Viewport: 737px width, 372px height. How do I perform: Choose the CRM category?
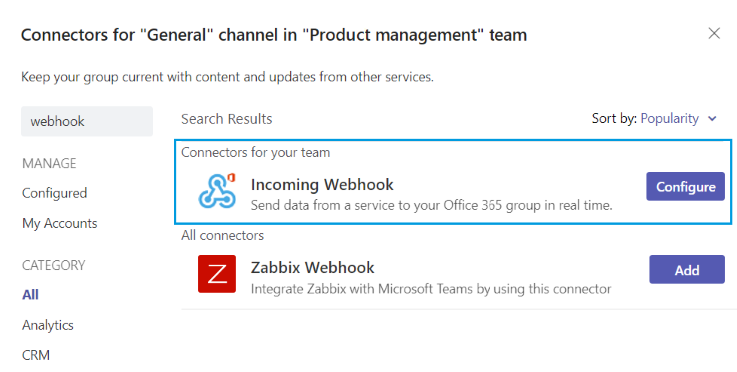tap(36, 355)
